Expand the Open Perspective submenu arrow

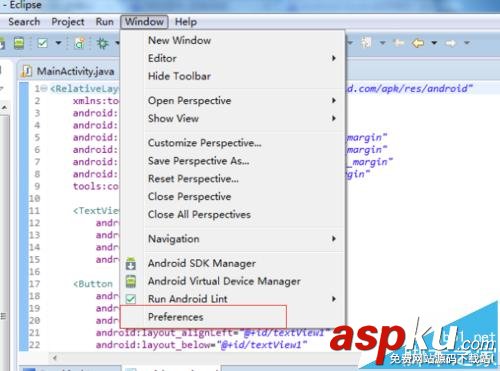pos(333,100)
